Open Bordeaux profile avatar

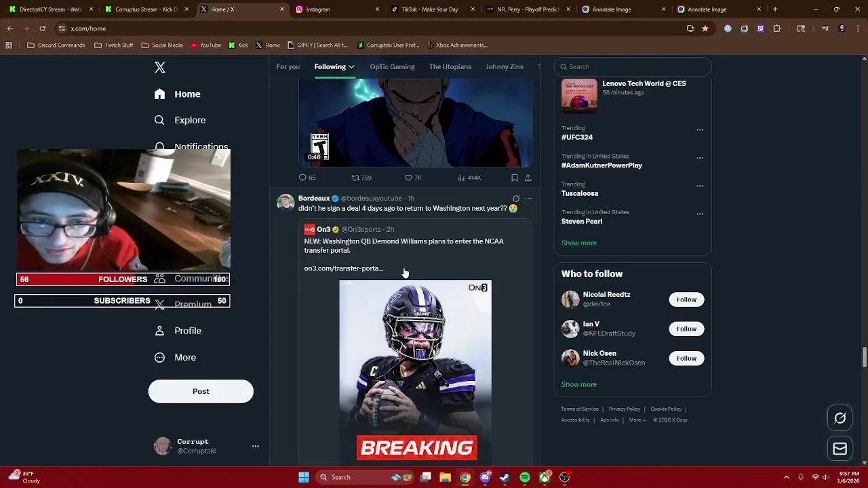click(x=285, y=203)
